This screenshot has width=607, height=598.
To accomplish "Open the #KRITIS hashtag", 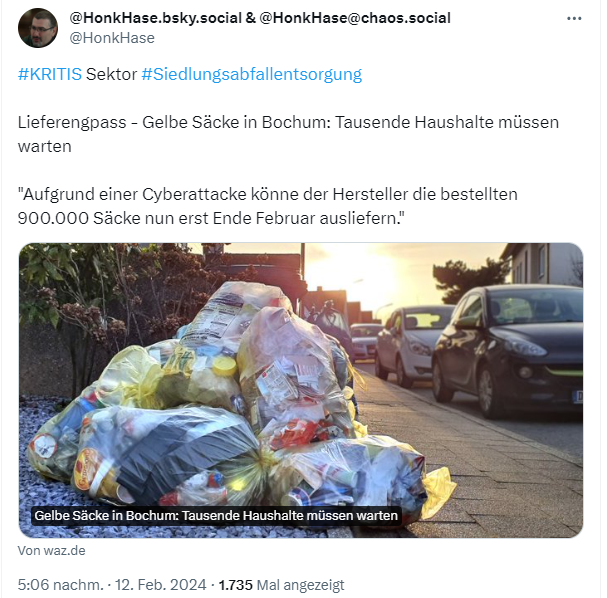I will (50, 74).
